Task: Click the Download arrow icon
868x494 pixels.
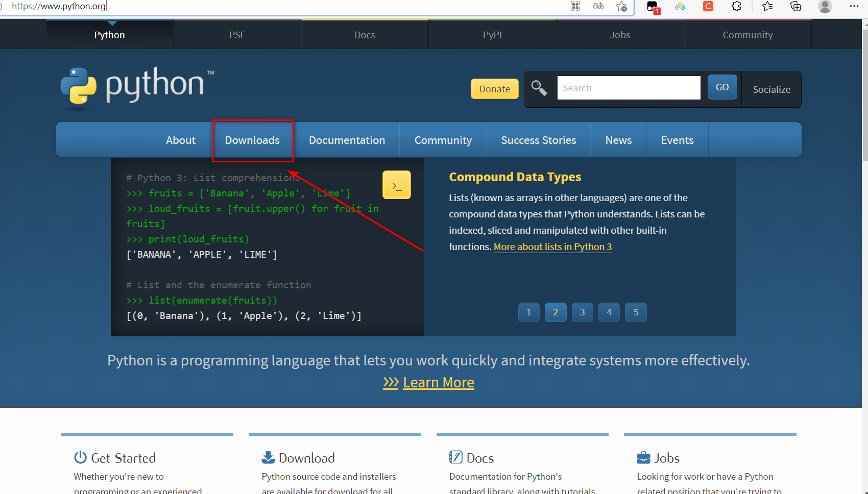Action: (268, 457)
